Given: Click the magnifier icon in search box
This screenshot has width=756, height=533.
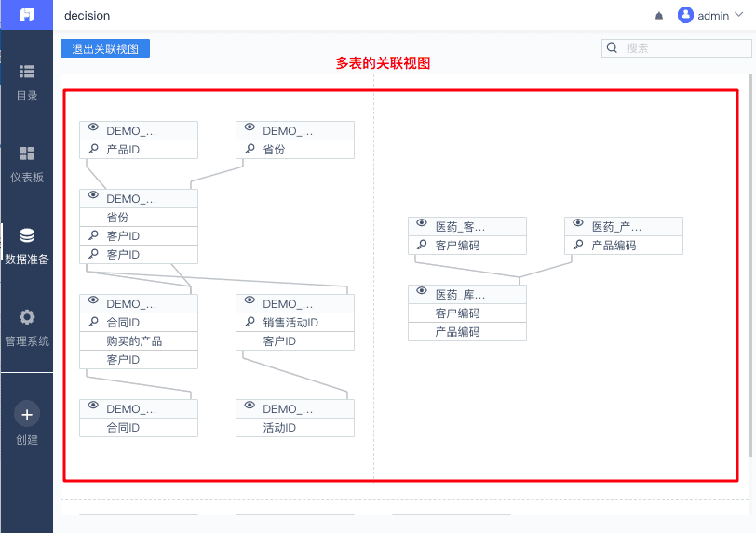Looking at the screenshot, I should click(x=612, y=47).
